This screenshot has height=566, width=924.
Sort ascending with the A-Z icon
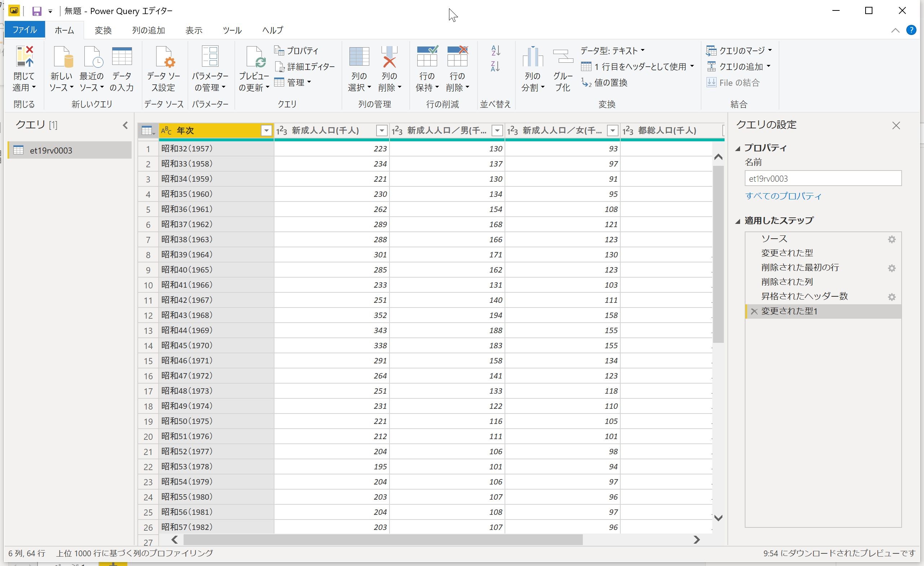click(x=496, y=50)
